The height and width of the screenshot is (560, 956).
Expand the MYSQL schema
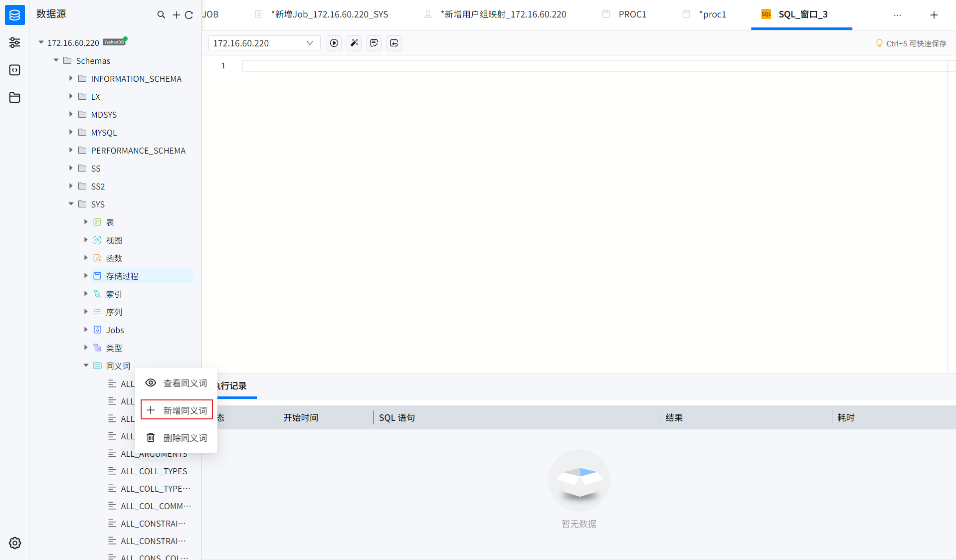click(71, 132)
